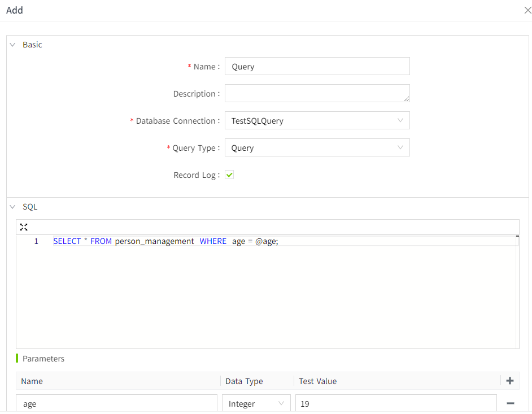Click the SQL editor vertical scrollbar
Image resolution: width=532 pixels, height=414 pixels.
(x=517, y=291)
